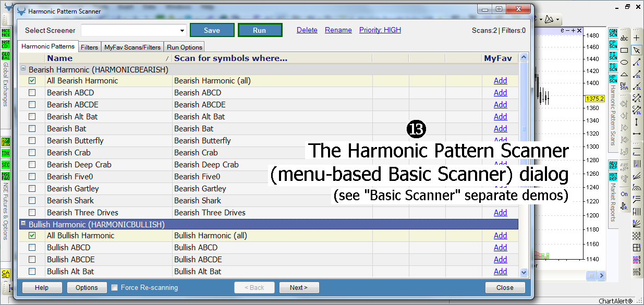
Task: Check the Bearish Butterfly checkbox
Action: pyautogui.click(x=32, y=141)
